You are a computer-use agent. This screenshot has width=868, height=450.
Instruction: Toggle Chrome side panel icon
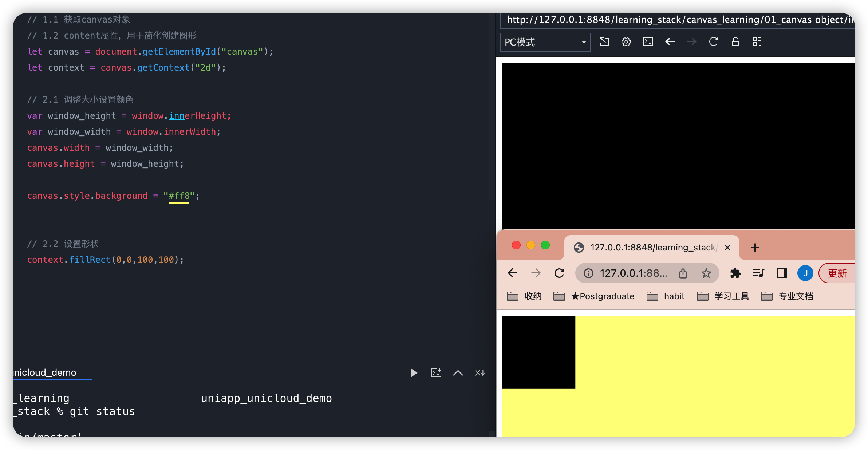point(782,273)
